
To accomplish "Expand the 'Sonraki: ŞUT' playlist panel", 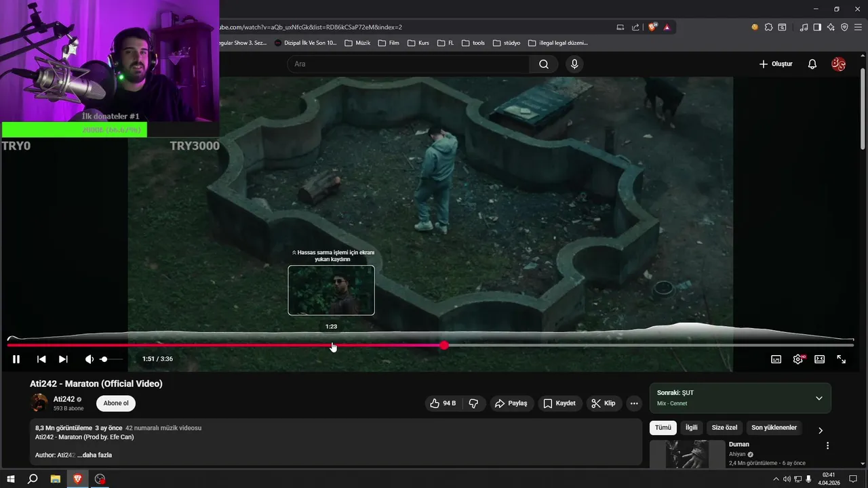I will 818,398.
